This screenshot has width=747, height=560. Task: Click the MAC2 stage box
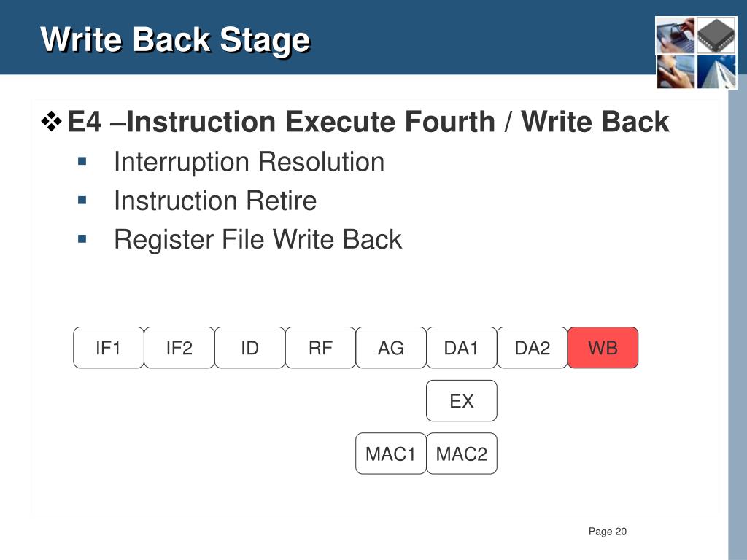click(x=461, y=454)
